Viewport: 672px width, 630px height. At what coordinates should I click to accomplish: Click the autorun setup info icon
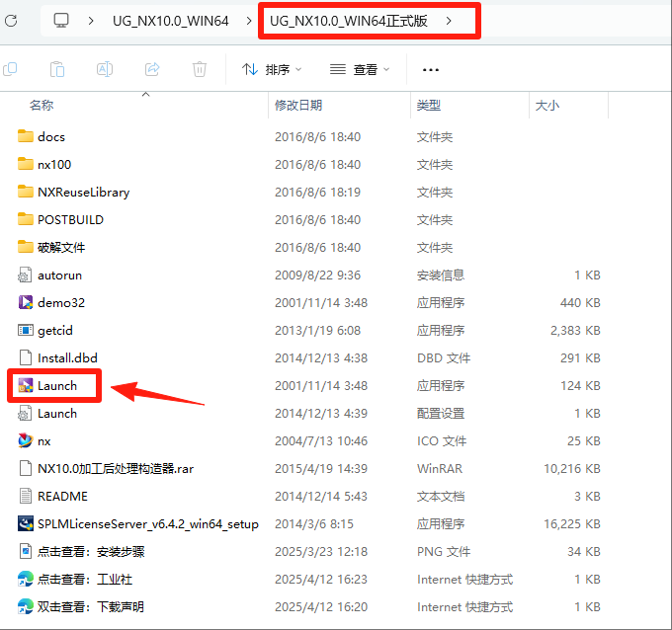[25, 275]
